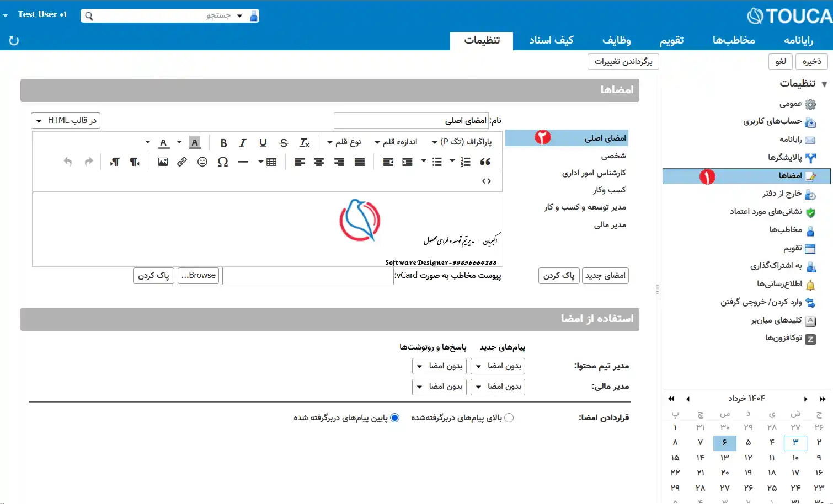Increase indent in the signature editor
The image size is (833, 504).
click(x=407, y=162)
